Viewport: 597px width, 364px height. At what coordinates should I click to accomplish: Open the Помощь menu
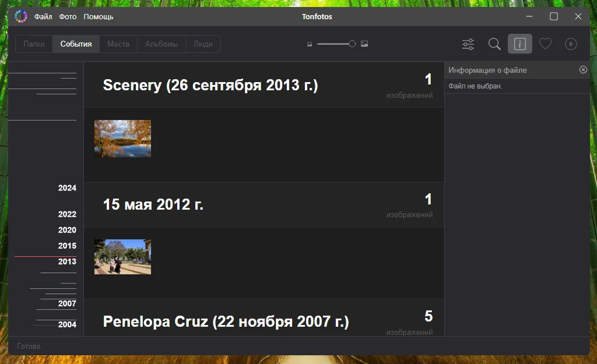coord(99,17)
